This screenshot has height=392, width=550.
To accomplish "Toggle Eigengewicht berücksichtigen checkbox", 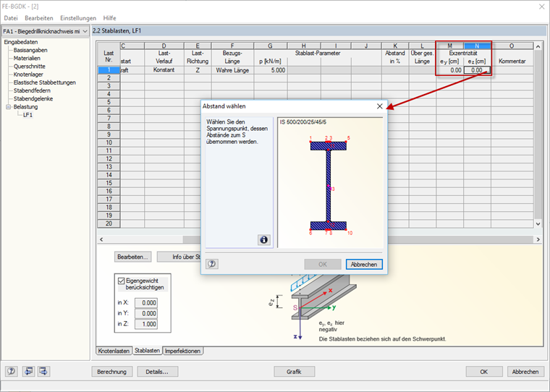I will tap(122, 281).
